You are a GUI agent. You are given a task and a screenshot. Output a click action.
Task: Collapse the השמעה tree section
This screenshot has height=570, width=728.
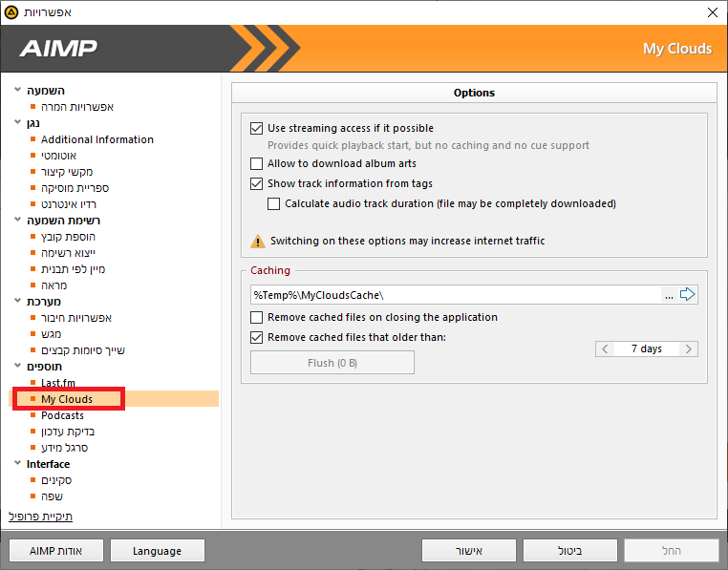pyautogui.click(x=17, y=89)
